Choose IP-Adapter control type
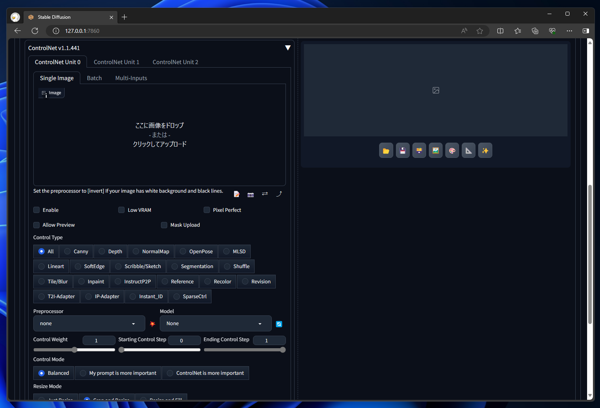The image size is (600, 408). 102,296
